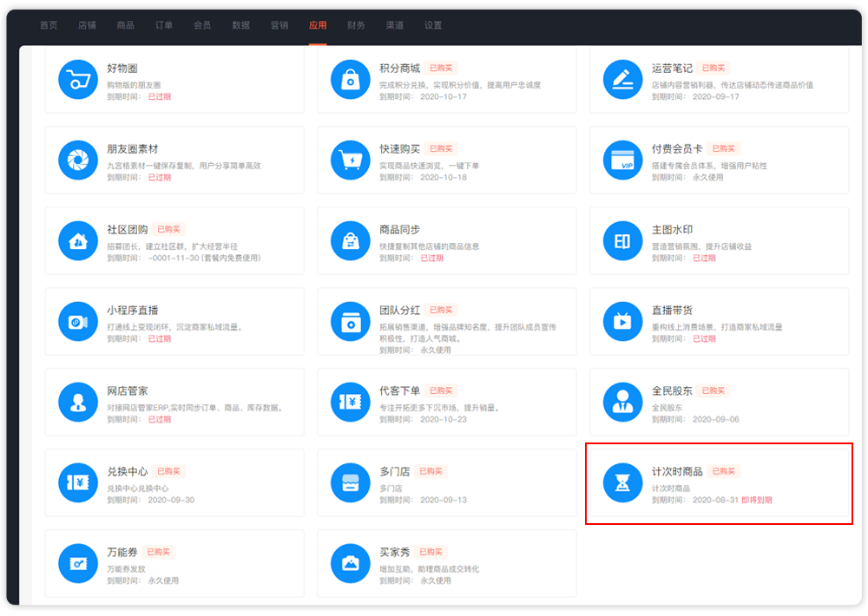The width and height of the screenshot is (868, 616).
Task: Open the 兑换中心 coupon ticket icon
Action: 77,483
